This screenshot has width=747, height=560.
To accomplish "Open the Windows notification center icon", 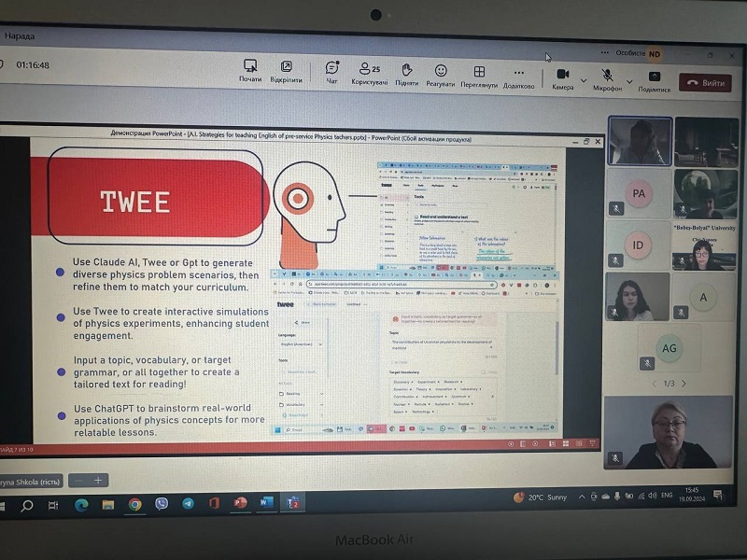I will pyautogui.click(x=718, y=496).
